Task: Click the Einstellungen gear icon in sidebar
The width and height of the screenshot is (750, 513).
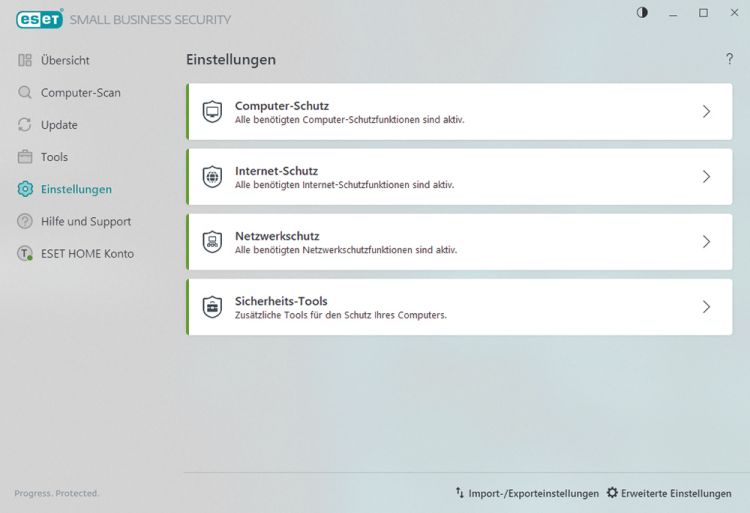Action: [x=25, y=189]
